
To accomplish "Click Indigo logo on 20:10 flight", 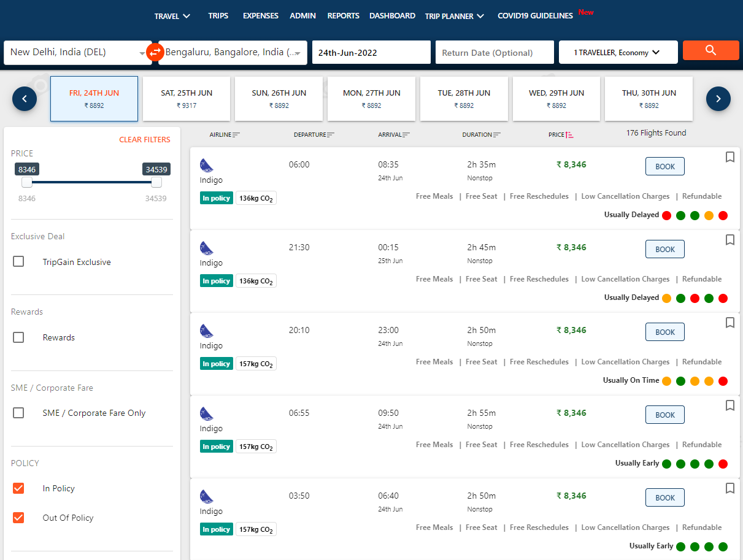I will click(207, 331).
